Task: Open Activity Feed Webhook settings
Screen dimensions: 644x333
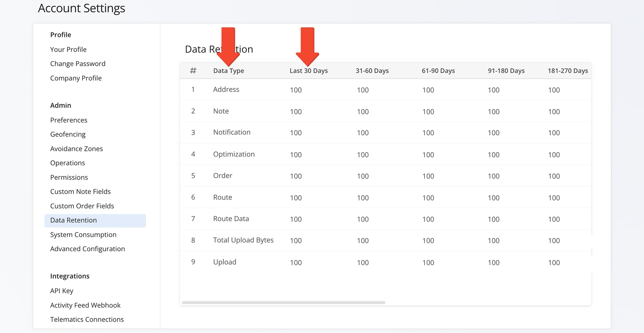Action: (85, 305)
